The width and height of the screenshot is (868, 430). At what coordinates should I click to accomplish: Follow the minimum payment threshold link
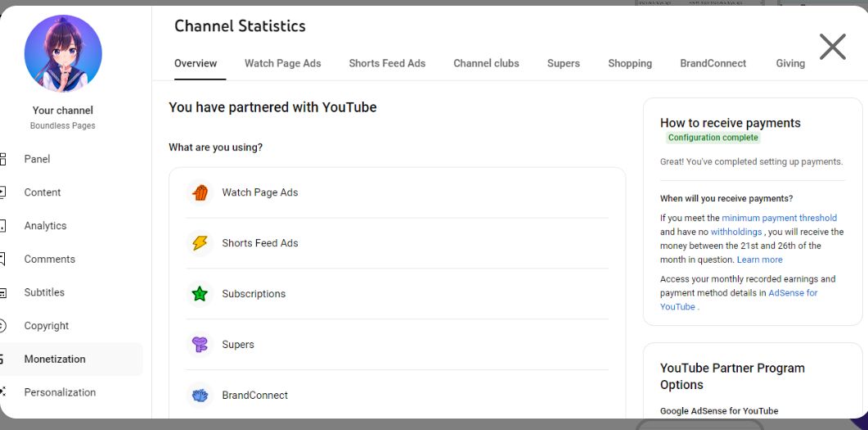(780, 218)
